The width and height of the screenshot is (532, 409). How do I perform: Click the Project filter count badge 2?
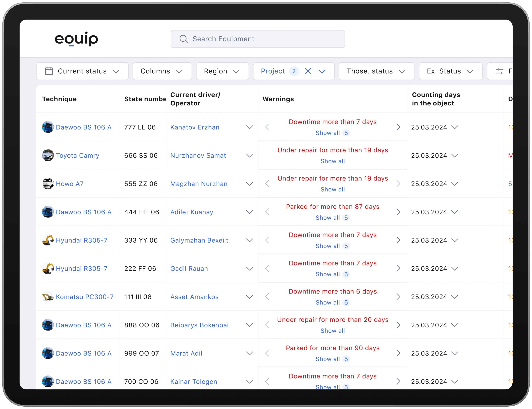294,71
